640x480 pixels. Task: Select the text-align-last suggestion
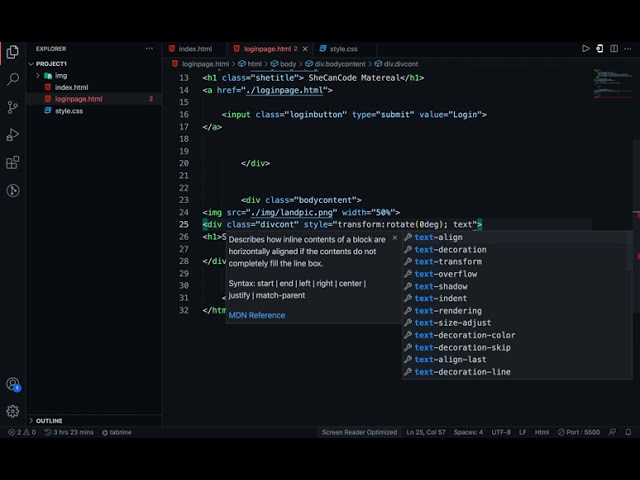tap(516, 360)
